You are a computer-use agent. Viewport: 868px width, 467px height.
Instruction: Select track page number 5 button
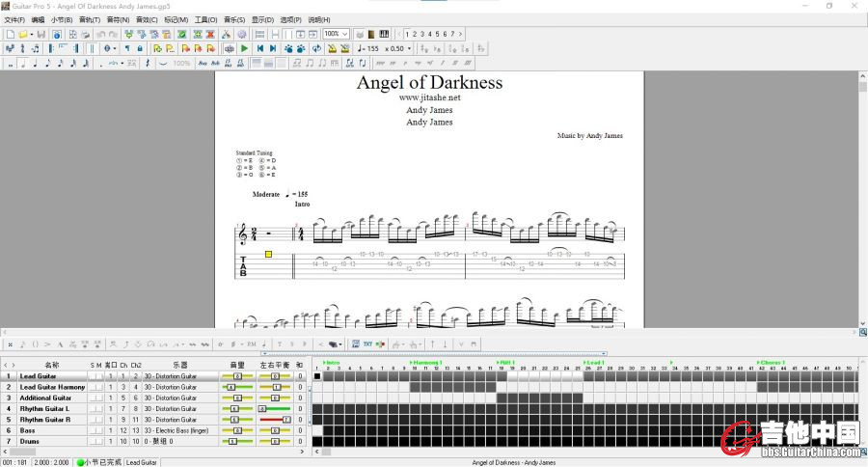436,34
